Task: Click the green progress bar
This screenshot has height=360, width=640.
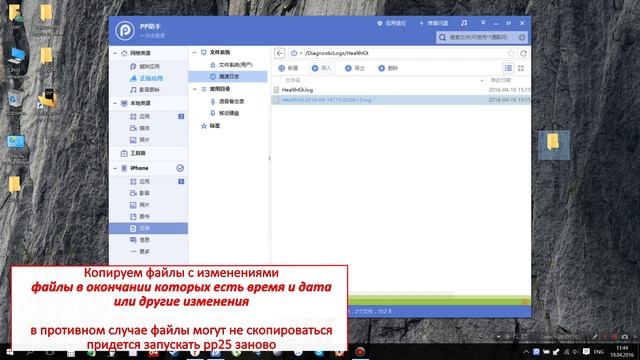Action: (439, 301)
